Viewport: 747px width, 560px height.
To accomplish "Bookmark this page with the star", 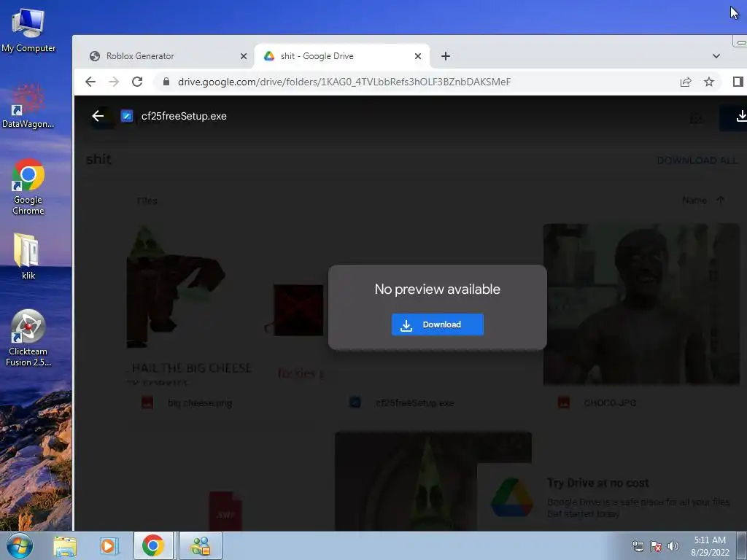I will [x=709, y=82].
